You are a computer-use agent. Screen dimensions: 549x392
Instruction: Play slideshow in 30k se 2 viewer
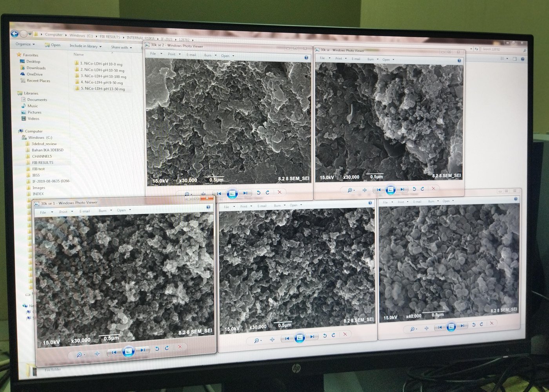pos(232,193)
